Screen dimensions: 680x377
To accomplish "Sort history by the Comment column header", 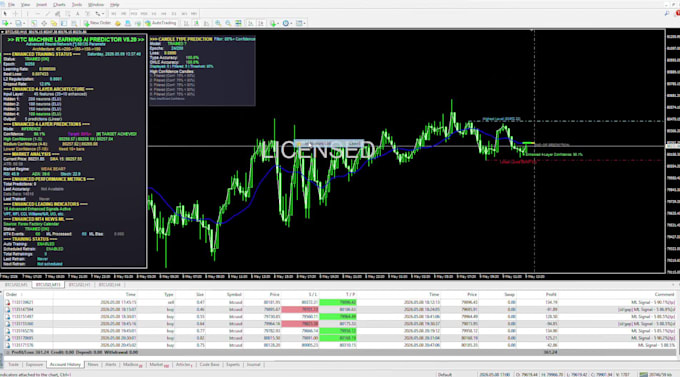I will [x=664, y=294].
